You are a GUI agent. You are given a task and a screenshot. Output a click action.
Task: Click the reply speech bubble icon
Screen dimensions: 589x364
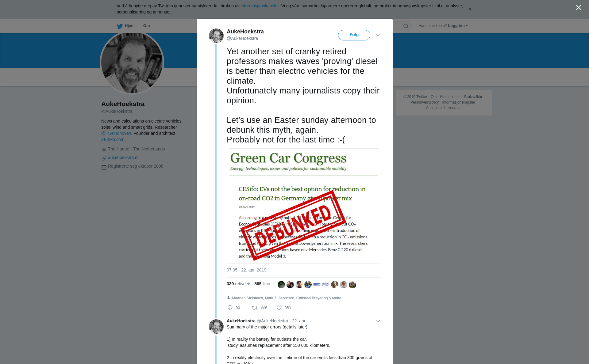230,308
